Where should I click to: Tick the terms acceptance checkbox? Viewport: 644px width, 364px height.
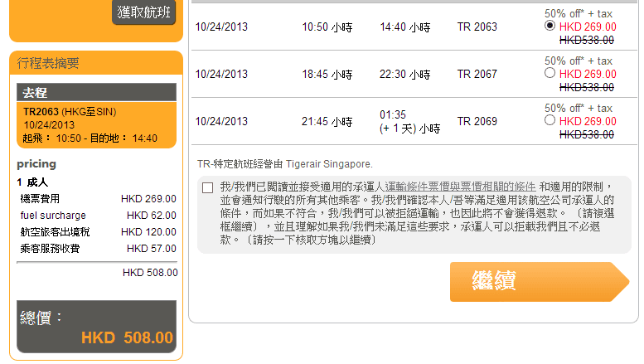point(207,187)
